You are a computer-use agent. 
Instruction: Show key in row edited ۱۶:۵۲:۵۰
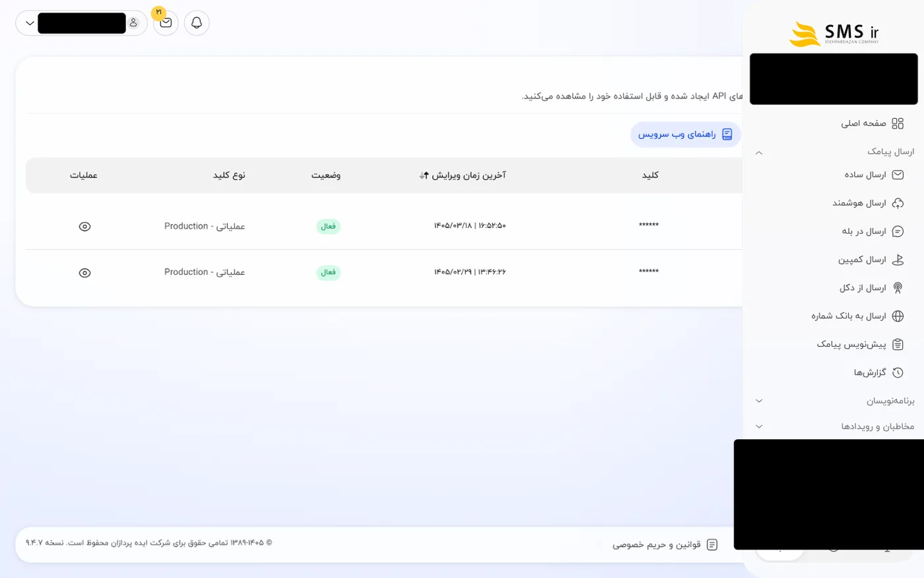tap(84, 227)
